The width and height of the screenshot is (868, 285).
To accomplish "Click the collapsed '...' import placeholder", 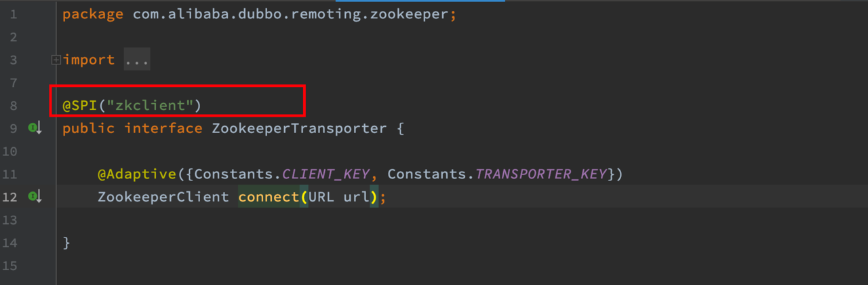I will click(x=137, y=60).
